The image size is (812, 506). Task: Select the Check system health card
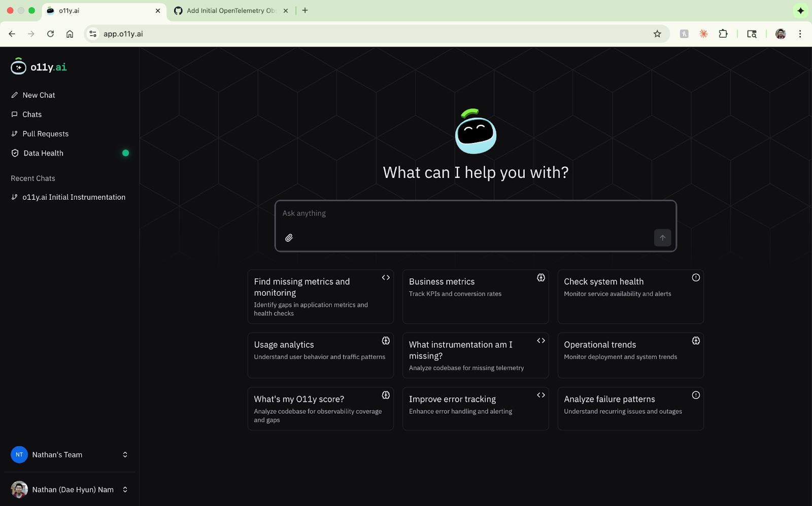(631, 297)
